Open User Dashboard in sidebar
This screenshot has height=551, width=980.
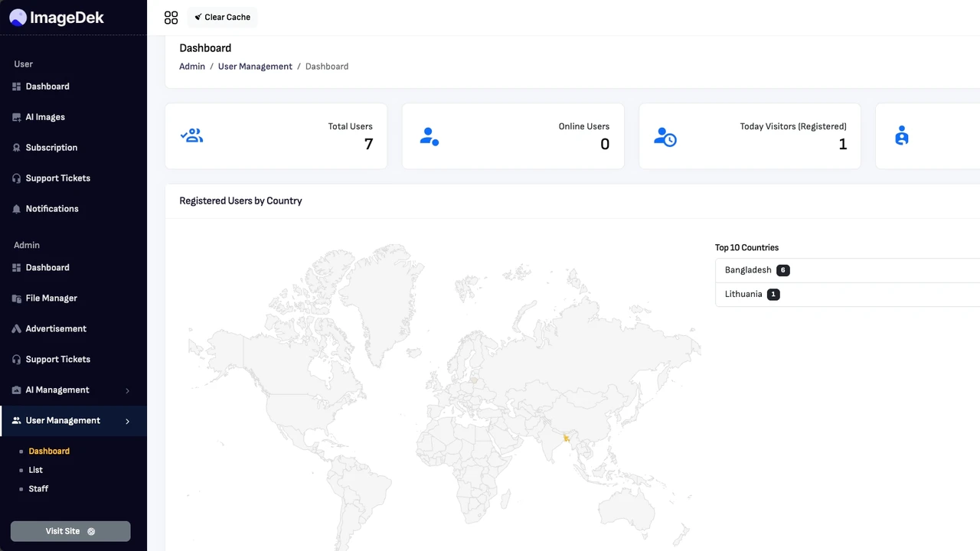pos(47,86)
